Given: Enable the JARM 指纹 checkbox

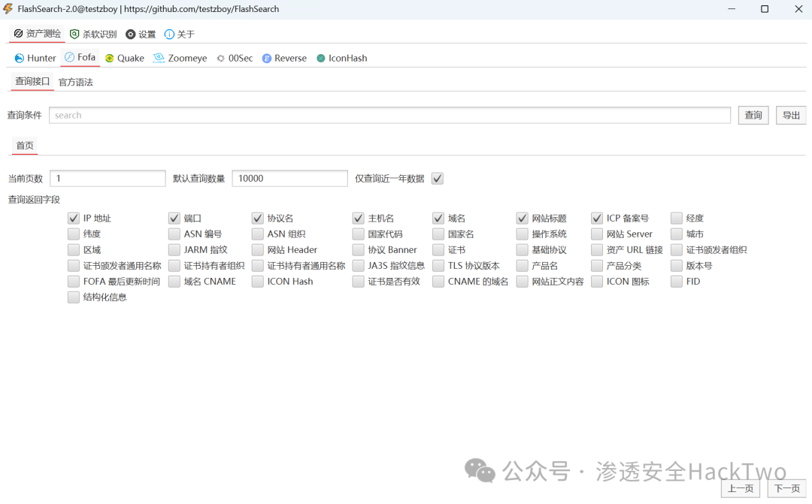Looking at the screenshot, I should click(x=174, y=250).
